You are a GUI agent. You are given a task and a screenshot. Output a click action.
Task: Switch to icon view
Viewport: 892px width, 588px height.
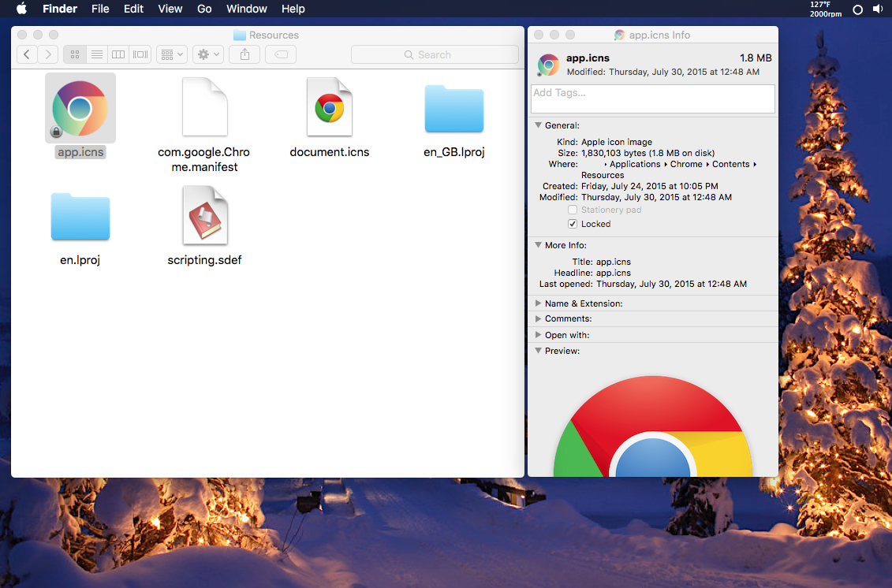click(74, 54)
